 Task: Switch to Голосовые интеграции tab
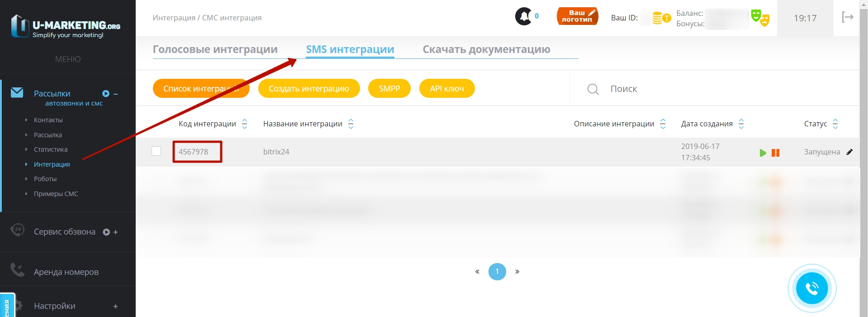click(x=215, y=49)
